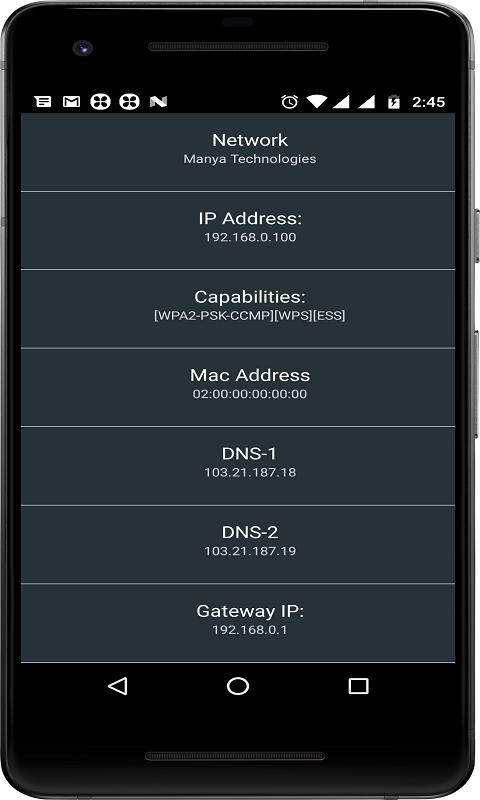Tap the Wi-Fi signal status icon
480x800 pixels.
317,101
